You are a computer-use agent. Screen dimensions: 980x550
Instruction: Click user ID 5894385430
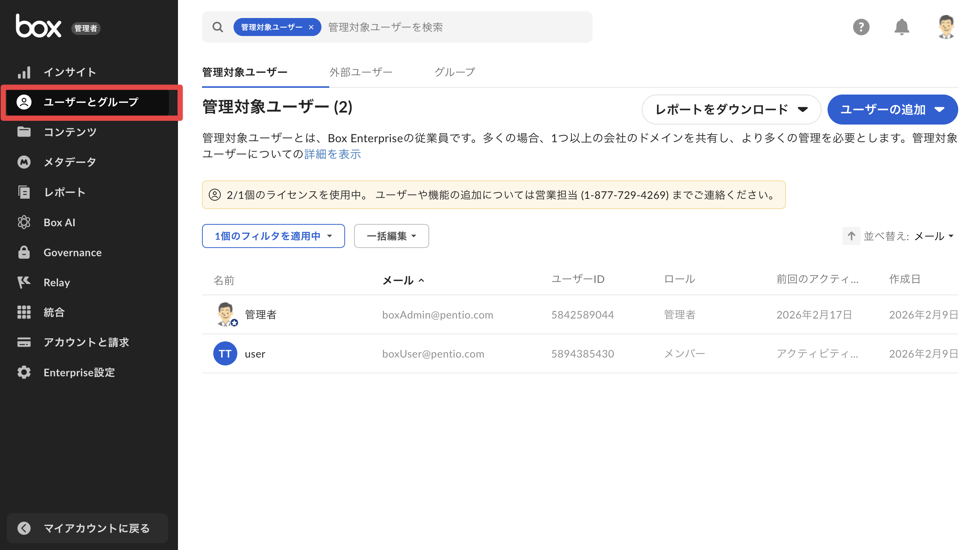pos(582,354)
